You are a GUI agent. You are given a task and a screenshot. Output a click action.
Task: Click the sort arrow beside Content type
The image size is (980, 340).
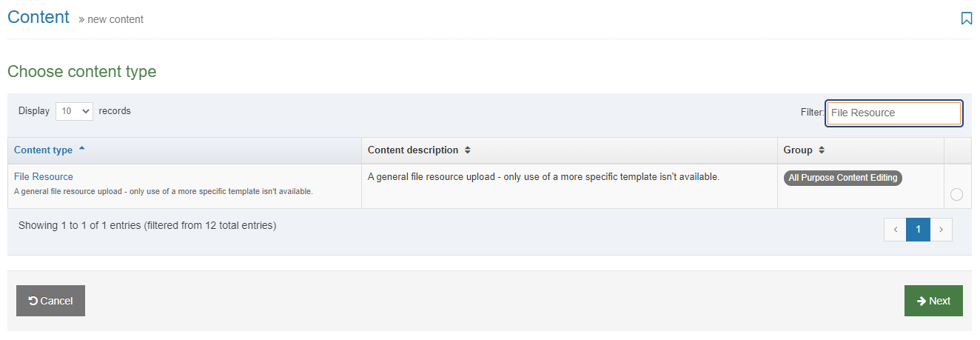tap(81, 149)
